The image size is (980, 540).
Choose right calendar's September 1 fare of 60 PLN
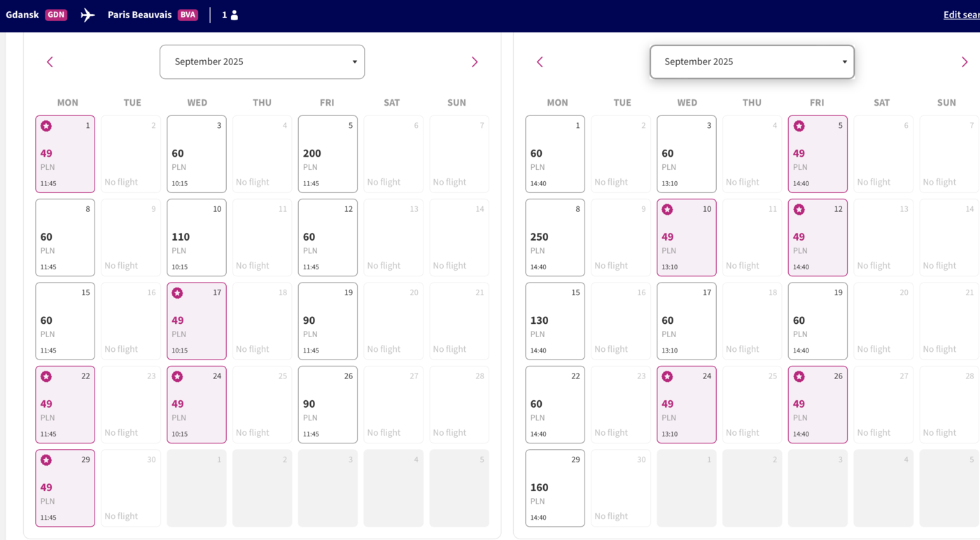[555, 154]
